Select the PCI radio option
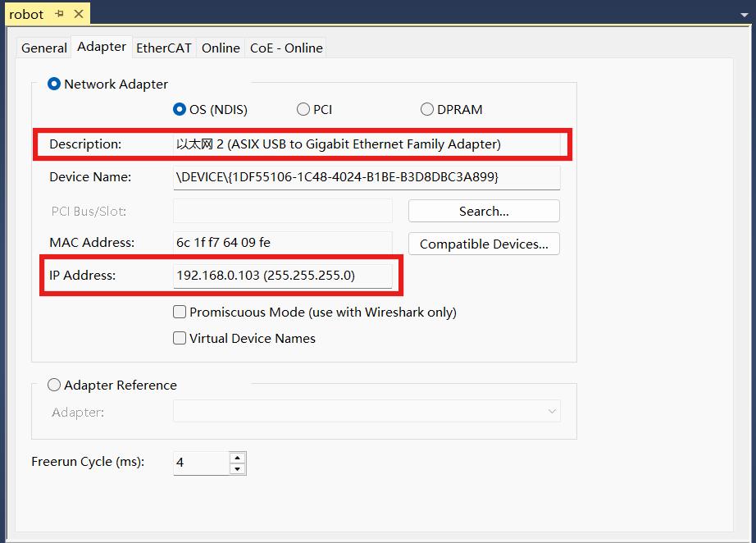 point(303,109)
